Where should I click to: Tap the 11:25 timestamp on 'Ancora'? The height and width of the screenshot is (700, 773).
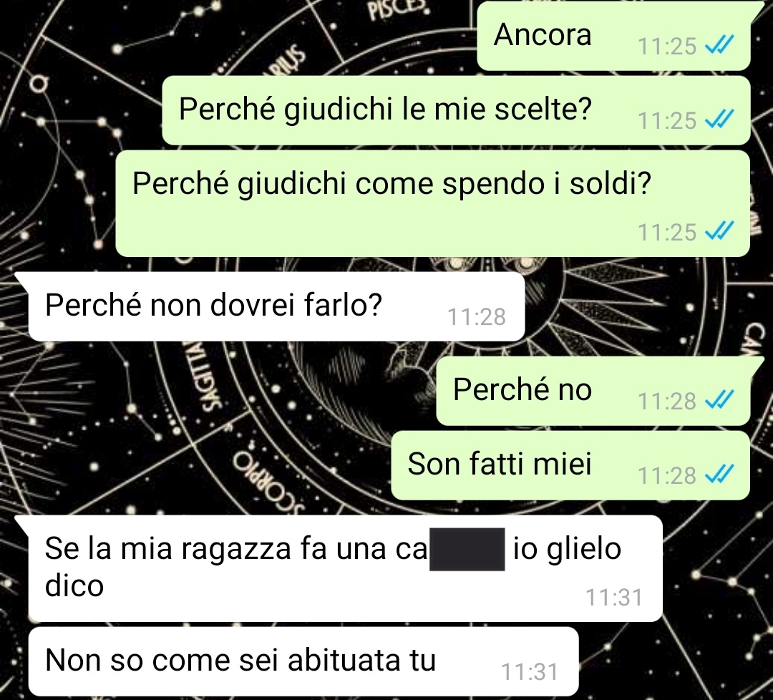(x=667, y=46)
